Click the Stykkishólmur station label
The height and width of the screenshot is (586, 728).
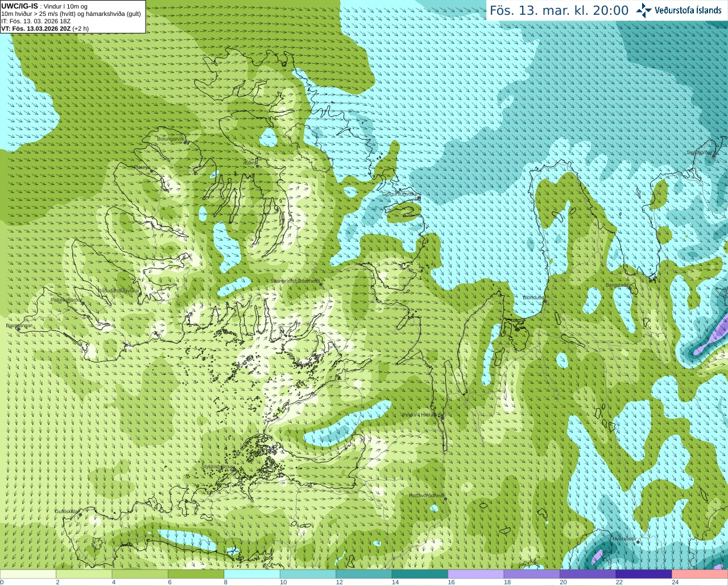217,467
